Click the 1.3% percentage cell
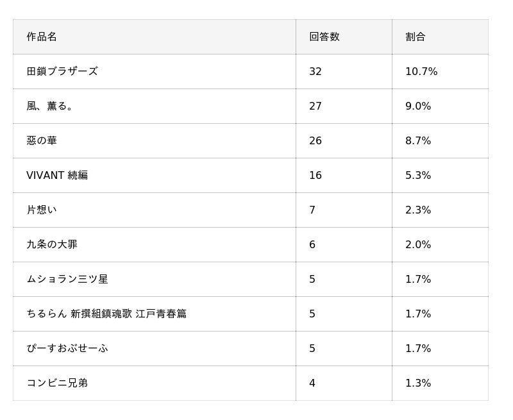Screen dimensions: 513x420 (x=418, y=383)
